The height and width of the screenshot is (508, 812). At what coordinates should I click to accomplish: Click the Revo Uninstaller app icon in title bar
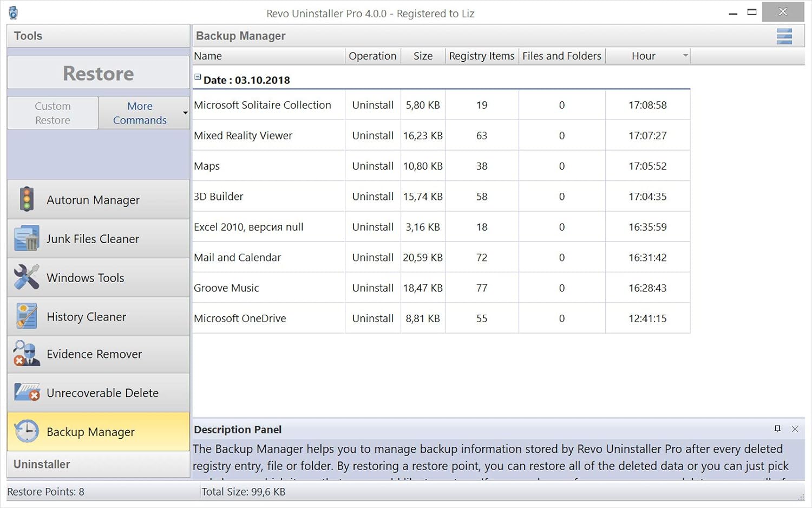point(14,13)
